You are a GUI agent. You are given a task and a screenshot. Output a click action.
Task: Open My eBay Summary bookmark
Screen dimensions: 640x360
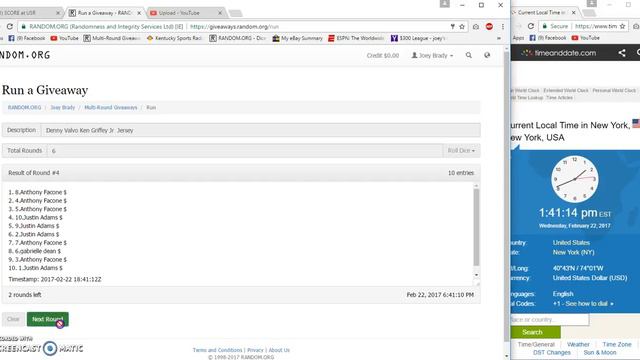coord(297,38)
